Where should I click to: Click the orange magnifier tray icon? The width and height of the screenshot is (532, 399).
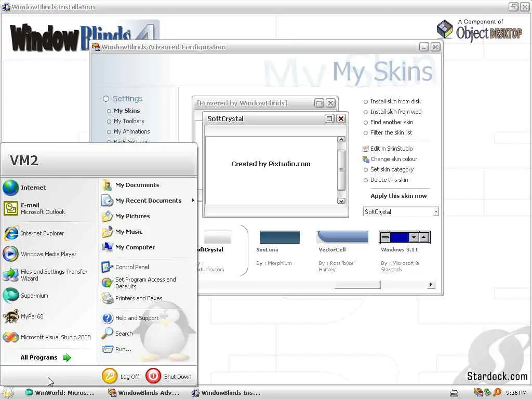[x=497, y=393]
